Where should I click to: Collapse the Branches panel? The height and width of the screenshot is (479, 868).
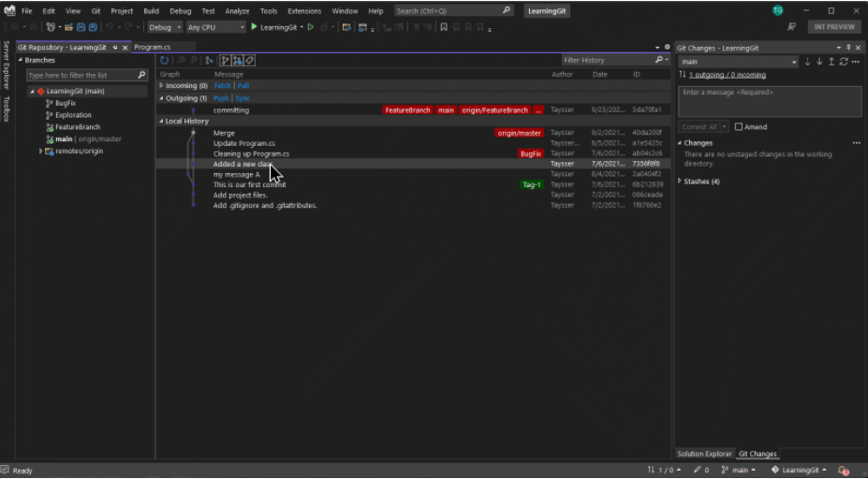[21, 60]
